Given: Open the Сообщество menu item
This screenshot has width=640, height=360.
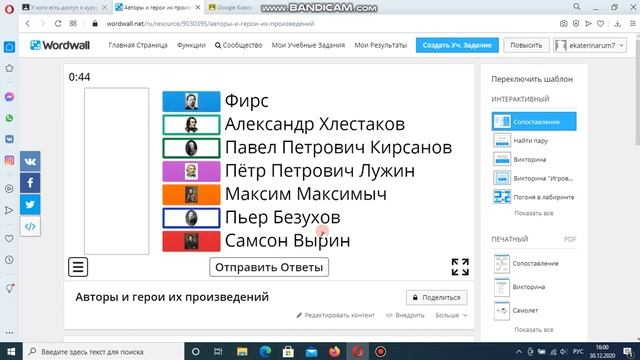Looking at the screenshot, I should [239, 45].
